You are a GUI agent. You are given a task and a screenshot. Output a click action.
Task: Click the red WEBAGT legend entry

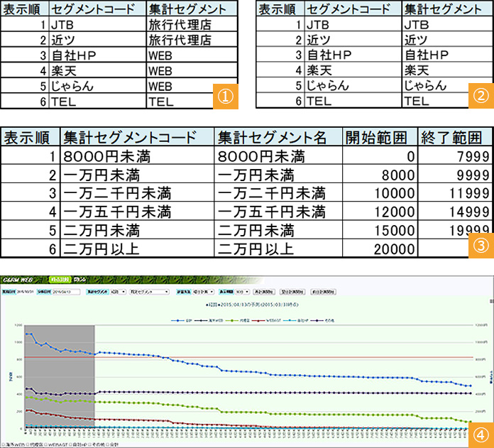pyautogui.click(x=266, y=320)
